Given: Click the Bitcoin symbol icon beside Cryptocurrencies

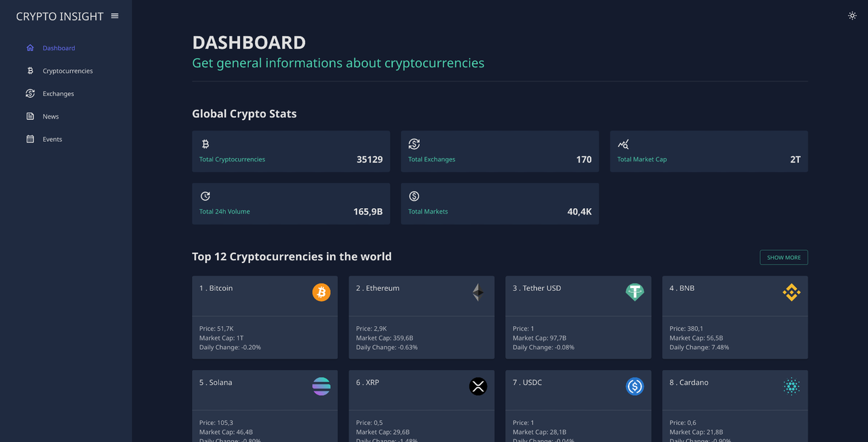Looking at the screenshot, I should pyautogui.click(x=30, y=71).
